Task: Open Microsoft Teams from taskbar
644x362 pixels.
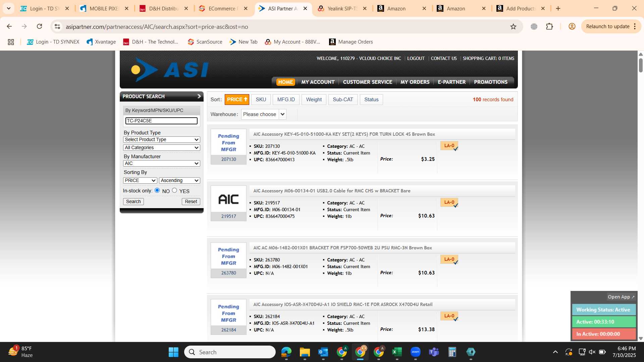Action: [x=434, y=352]
